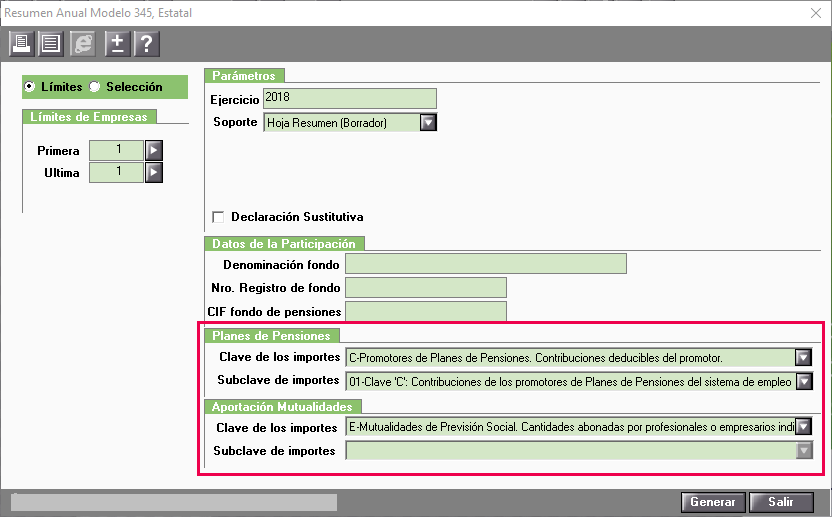Click the Planes de Pensiones header
832x517 pixels.
(x=272, y=335)
